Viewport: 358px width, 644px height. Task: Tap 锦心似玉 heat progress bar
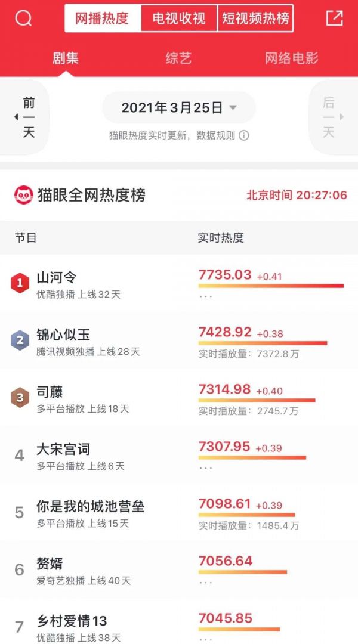click(263, 343)
